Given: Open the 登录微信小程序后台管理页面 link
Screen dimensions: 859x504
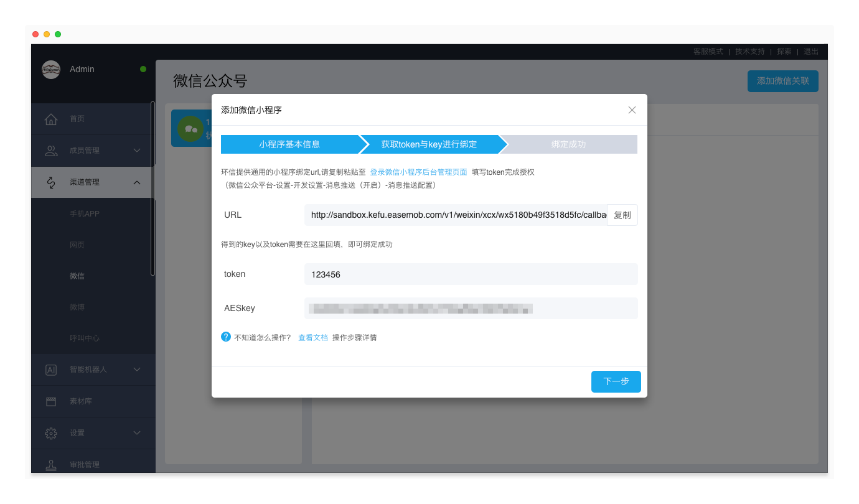Looking at the screenshot, I should point(418,172).
